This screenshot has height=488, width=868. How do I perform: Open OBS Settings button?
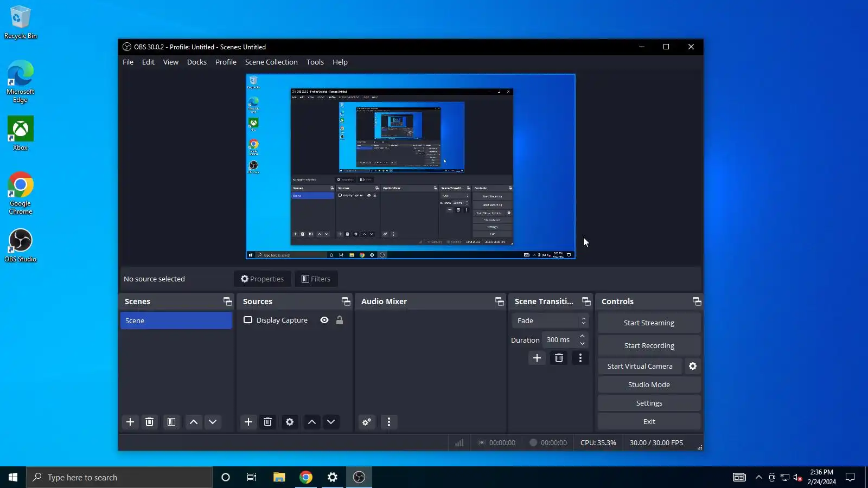649,403
